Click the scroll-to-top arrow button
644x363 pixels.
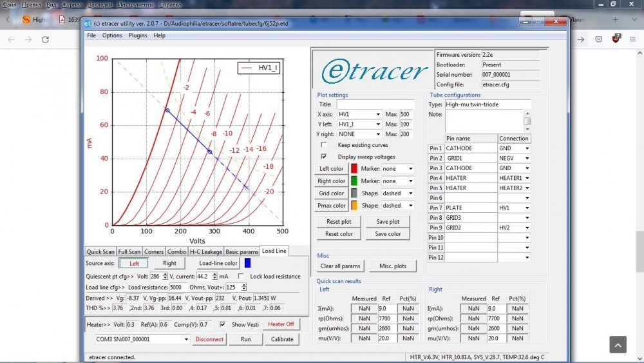(x=618, y=345)
